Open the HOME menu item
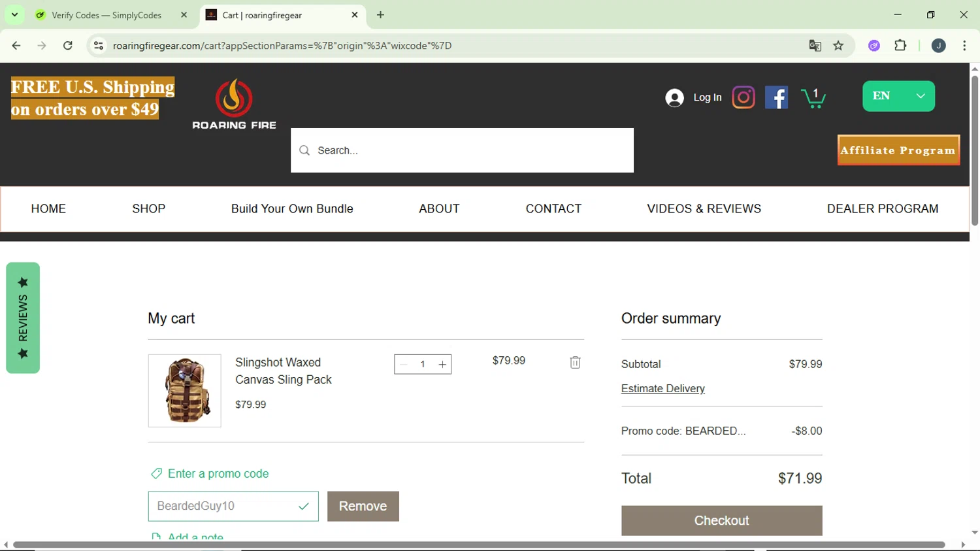Viewport: 980px width, 551px height. 48,209
